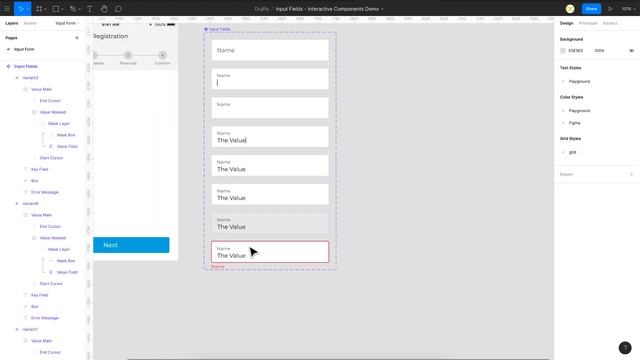Open the shape tools dropdown arrow
Viewport: 640px width, 360px height.
(62, 9)
